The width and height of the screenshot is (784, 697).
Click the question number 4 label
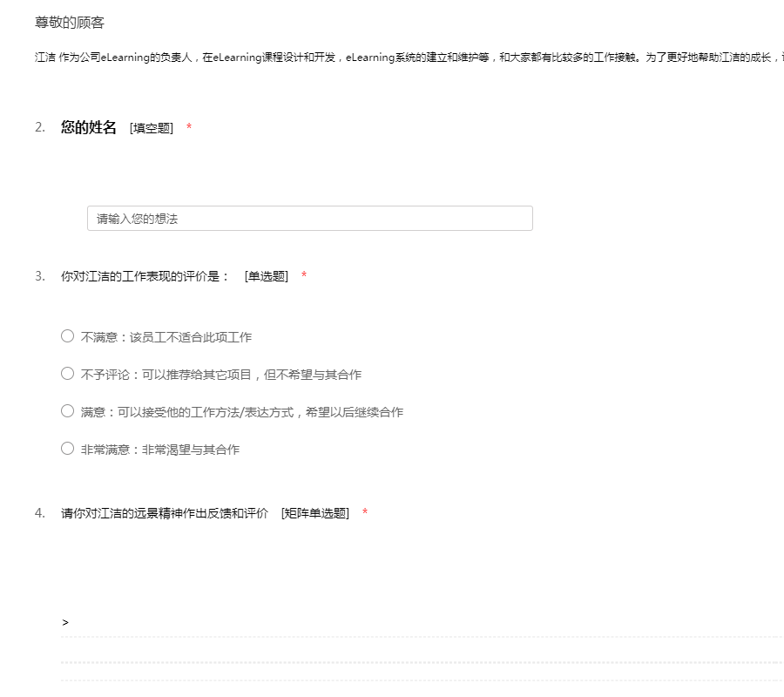coord(40,512)
